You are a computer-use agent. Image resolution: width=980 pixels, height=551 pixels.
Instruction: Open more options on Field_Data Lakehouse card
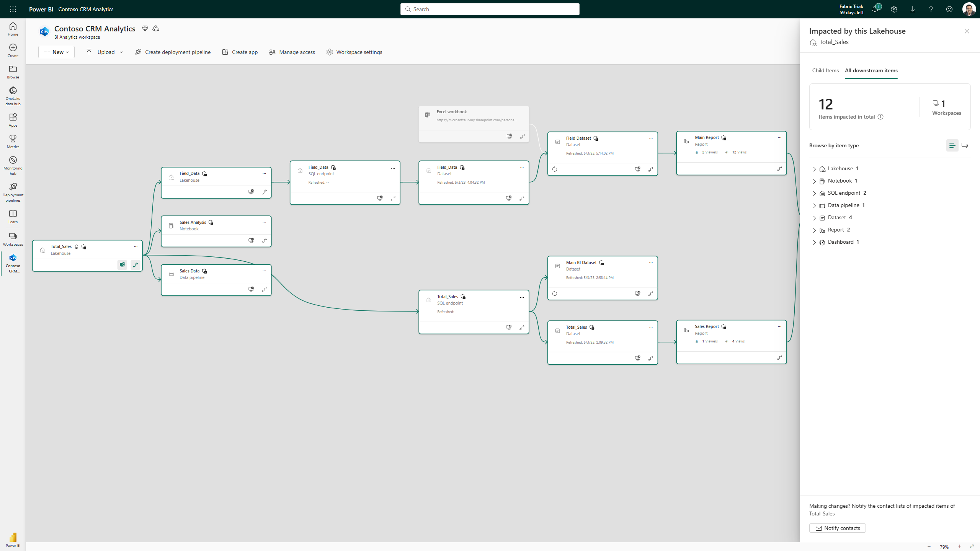264,173
